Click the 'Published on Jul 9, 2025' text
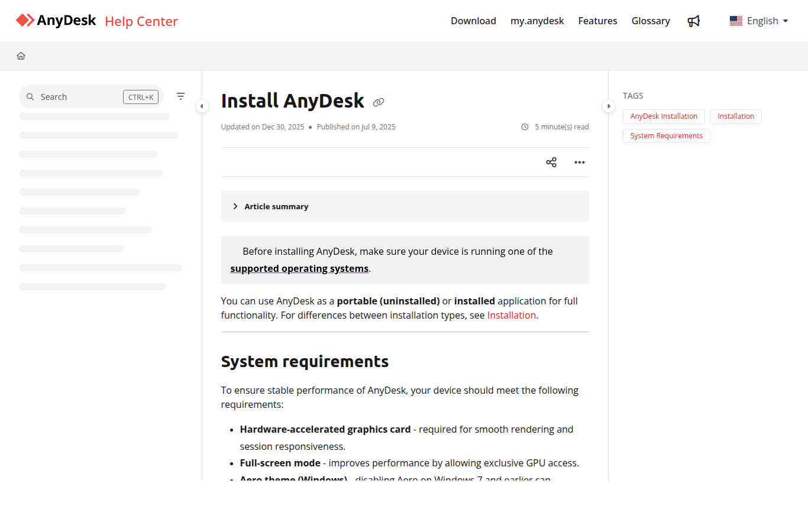This screenshot has width=808, height=532. (x=356, y=127)
